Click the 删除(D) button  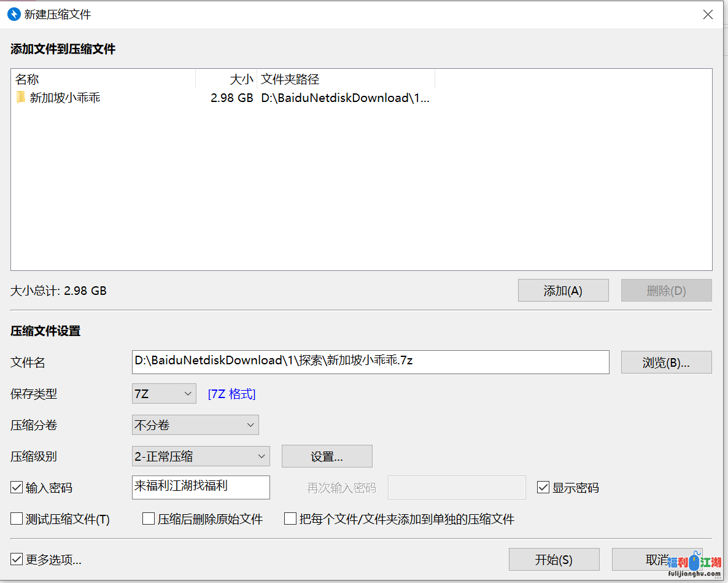click(666, 290)
